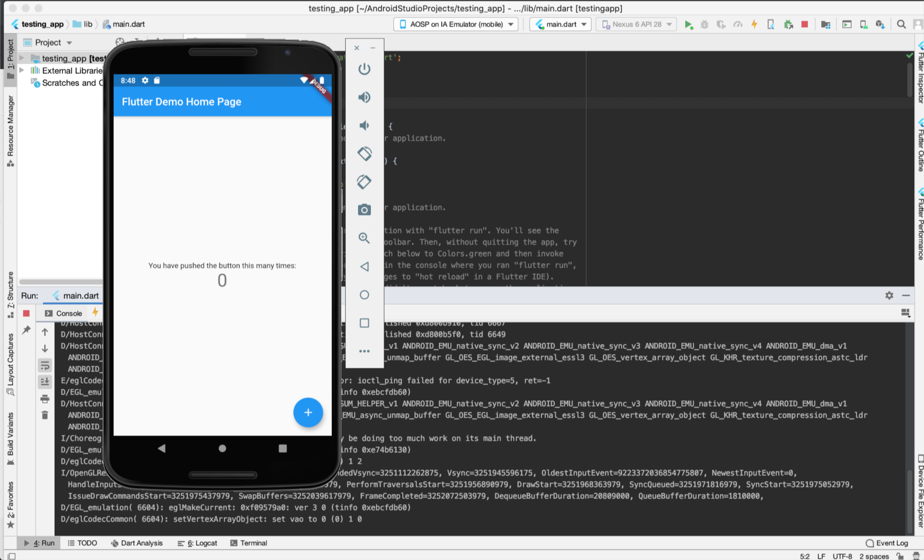Click the green Run button in toolbar

pyautogui.click(x=688, y=24)
